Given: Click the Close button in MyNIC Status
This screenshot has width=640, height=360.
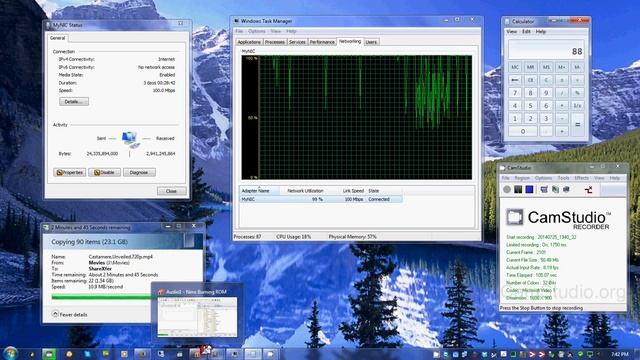Looking at the screenshot, I should [x=171, y=191].
